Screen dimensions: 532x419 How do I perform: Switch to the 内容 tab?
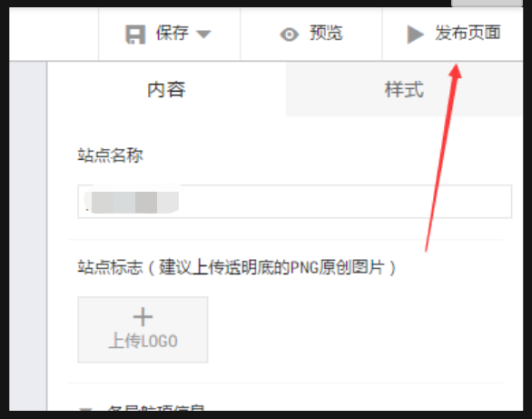[x=166, y=89]
